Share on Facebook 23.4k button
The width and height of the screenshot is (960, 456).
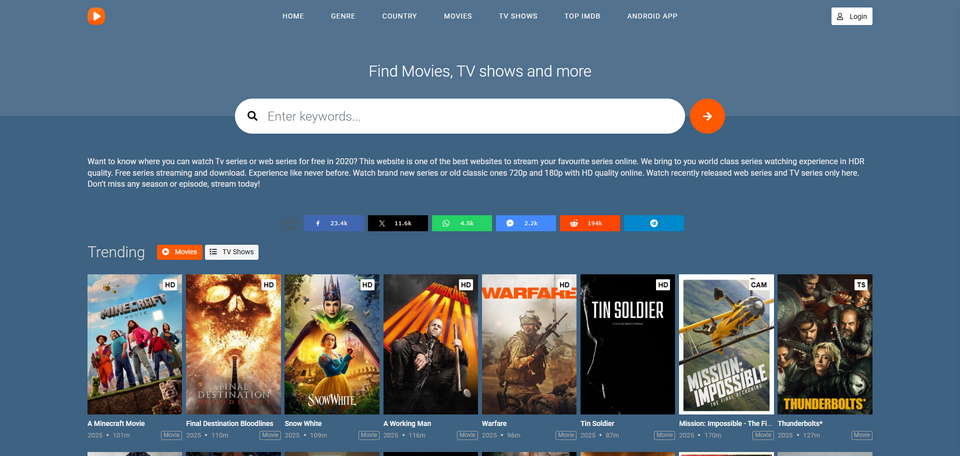point(334,223)
